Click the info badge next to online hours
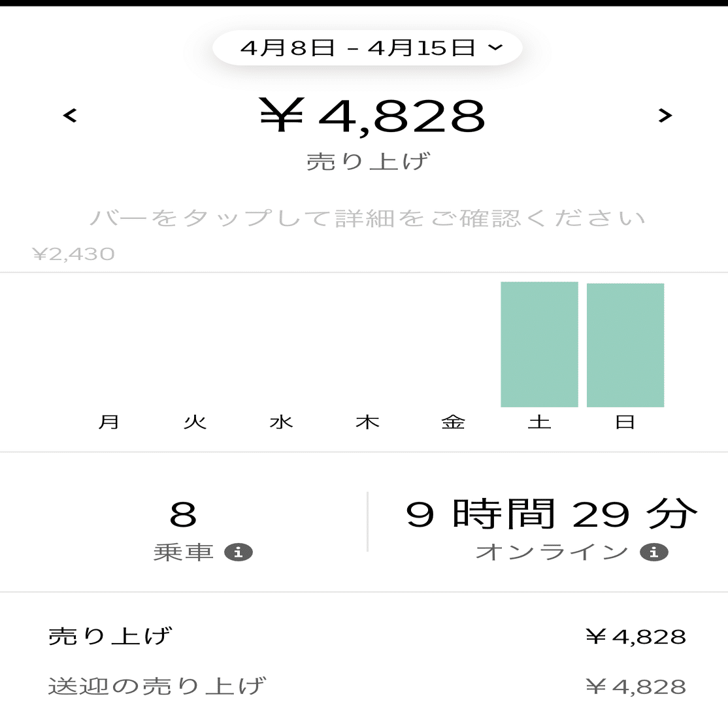The height and width of the screenshot is (728, 728). [x=654, y=552]
